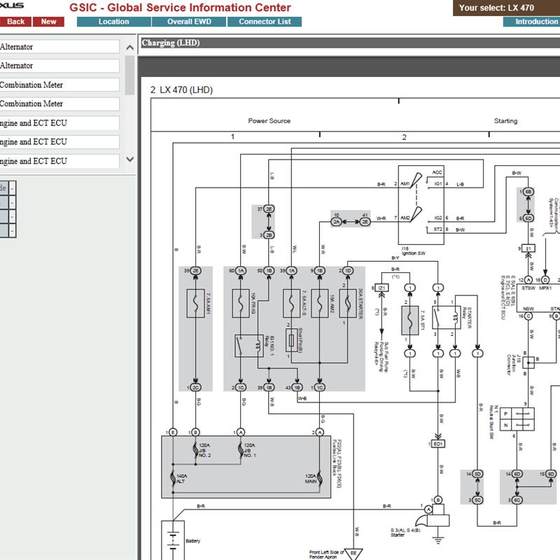Select the last visible Engine and ECT ECU entry
The image size is (560, 560).
tap(59, 161)
